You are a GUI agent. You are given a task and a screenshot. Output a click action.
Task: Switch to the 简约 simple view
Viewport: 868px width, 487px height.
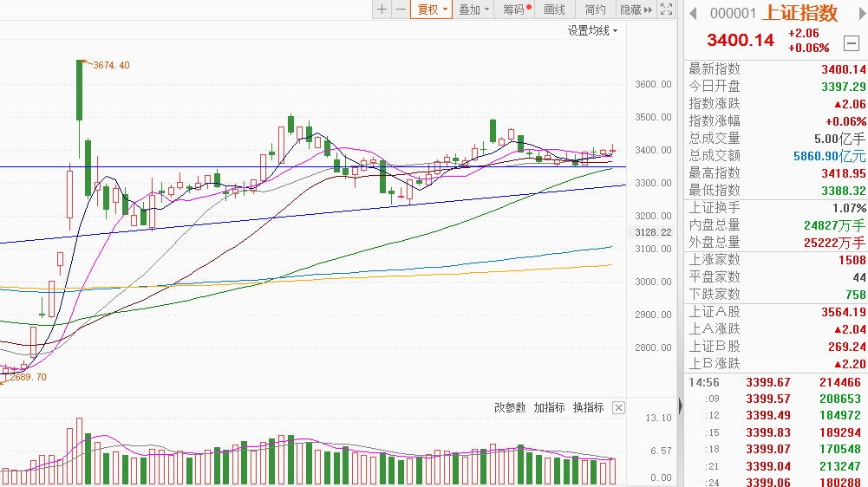tap(595, 10)
